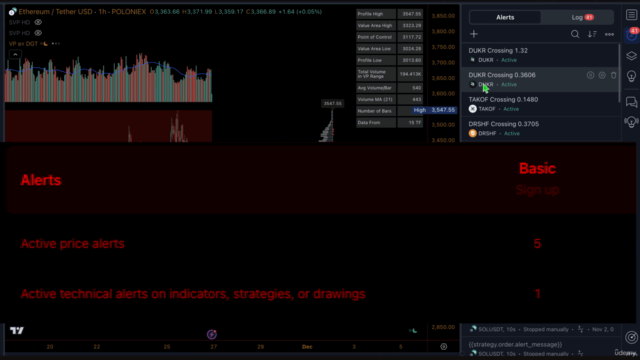Toggle visibility of the first SVP HD indicator
640x360 pixels.
click(38, 22)
